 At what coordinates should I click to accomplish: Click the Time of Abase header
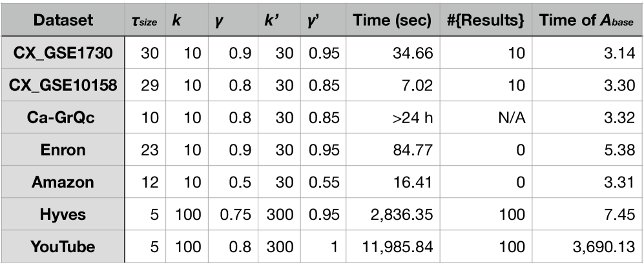click(587, 20)
